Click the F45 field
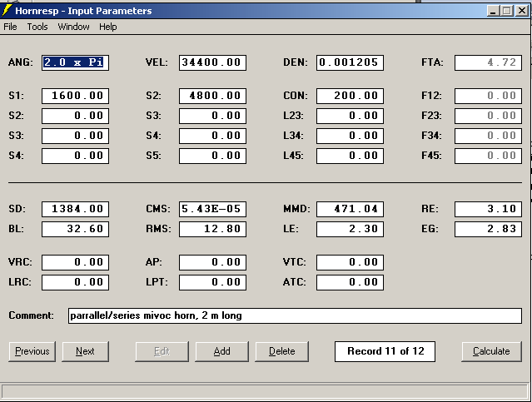This screenshot has width=532, height=402. [488, 156]
